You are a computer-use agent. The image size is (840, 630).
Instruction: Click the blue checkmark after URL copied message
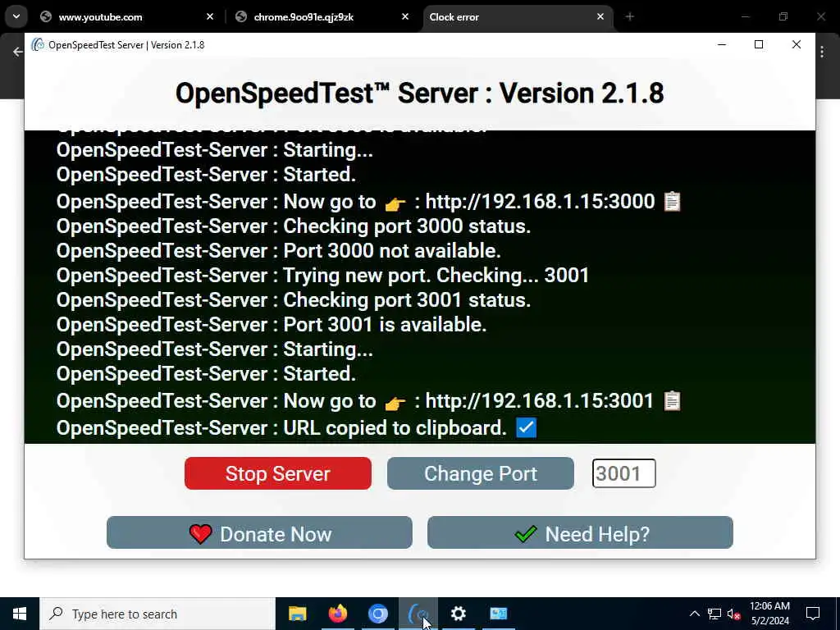pyautogui.click(x=526, y=427)
